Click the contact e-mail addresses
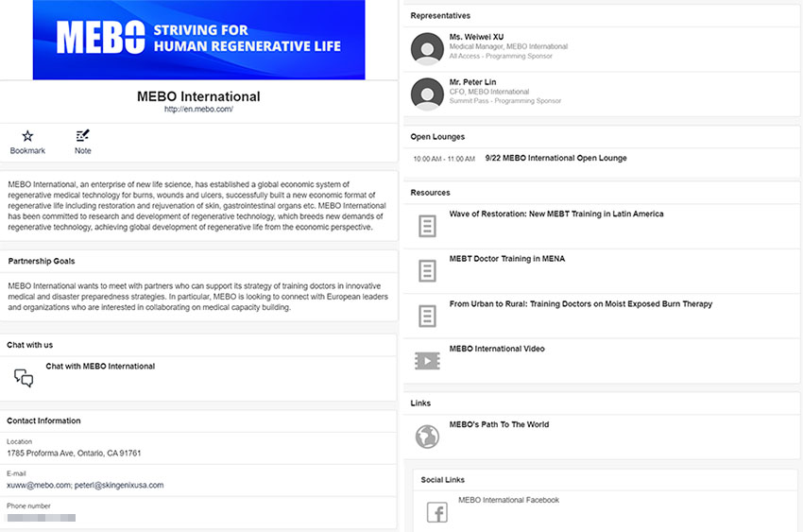The height and width of the screenshot is (532, 803). 85,486
